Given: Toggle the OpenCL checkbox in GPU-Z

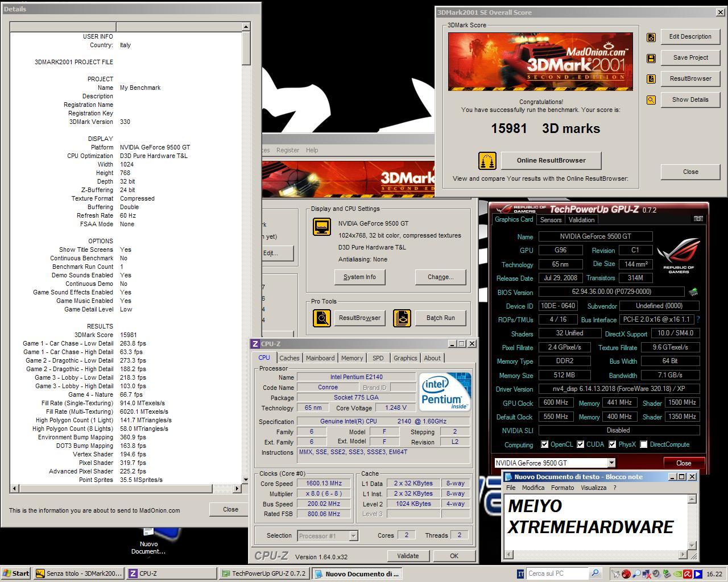Looking at the screenshot, I should 545,444.
